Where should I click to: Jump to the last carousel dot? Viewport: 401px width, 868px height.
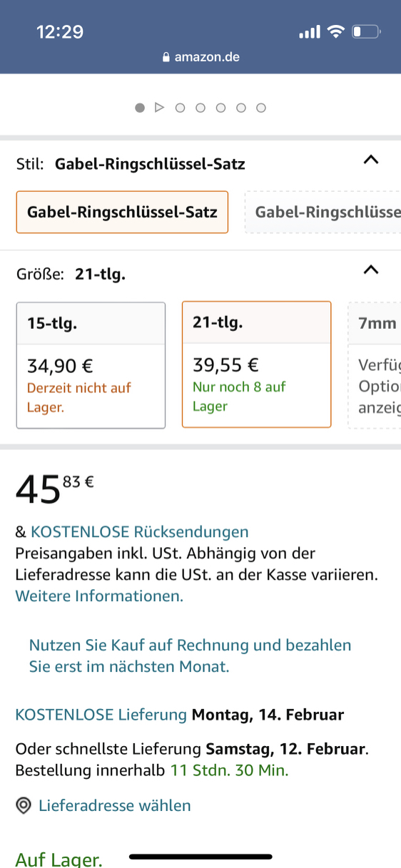click(261, 108)
